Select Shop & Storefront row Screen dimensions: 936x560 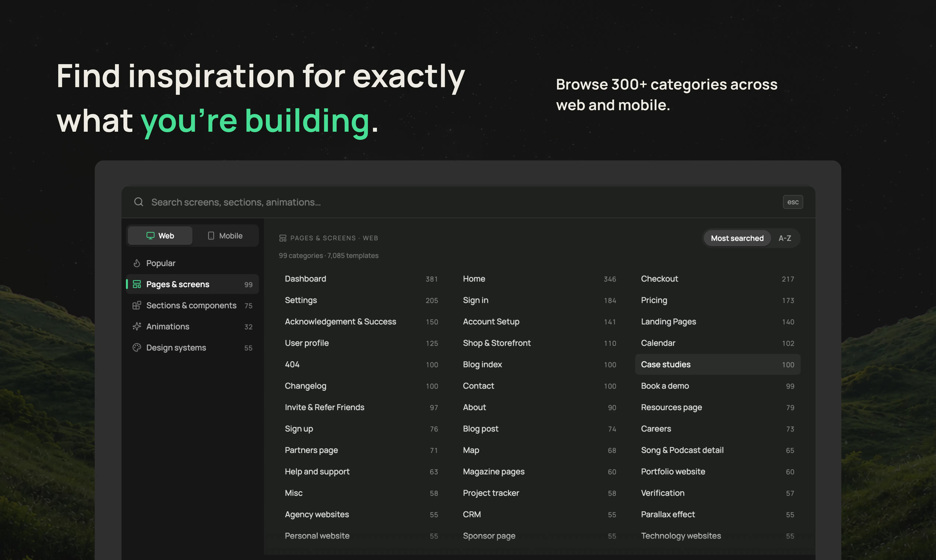point(539,343)
